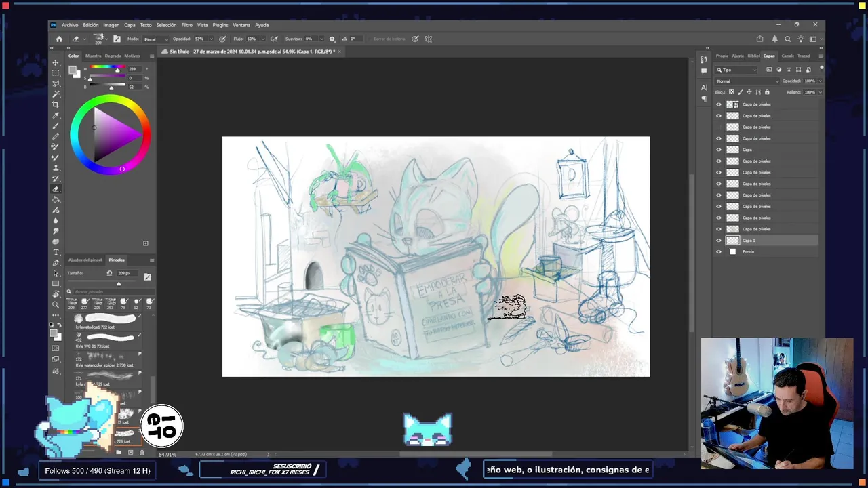
Task: Click the hue H slider strip
Action: pos(106,67)
